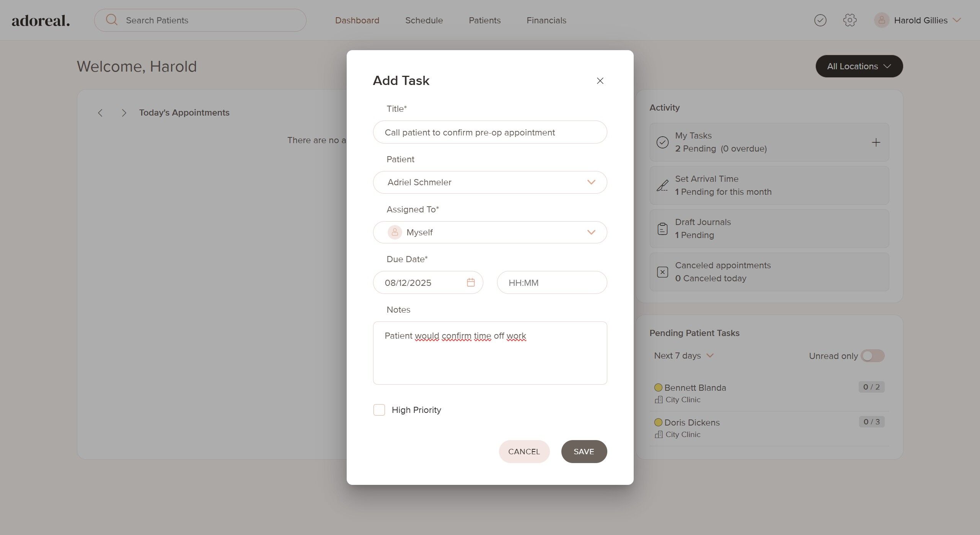The height and width of the screenshot is (535, 980).
Task: Expand the Next 7 days filter
Action: point(683,356)
